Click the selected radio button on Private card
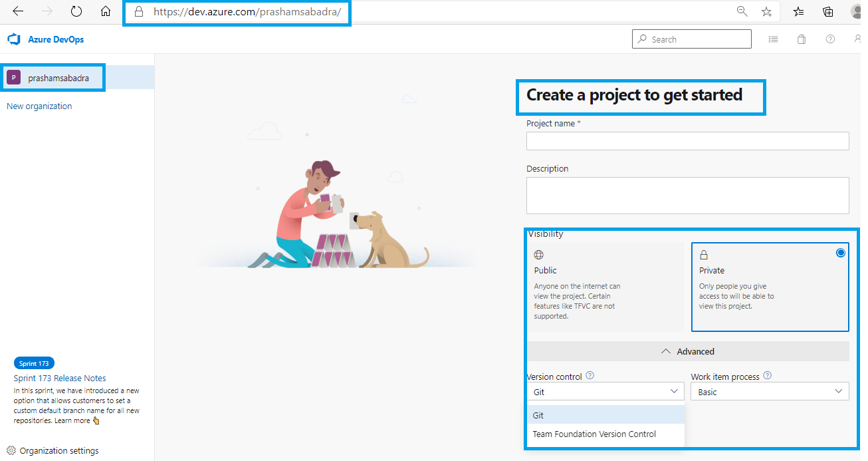 pos(840,252)
